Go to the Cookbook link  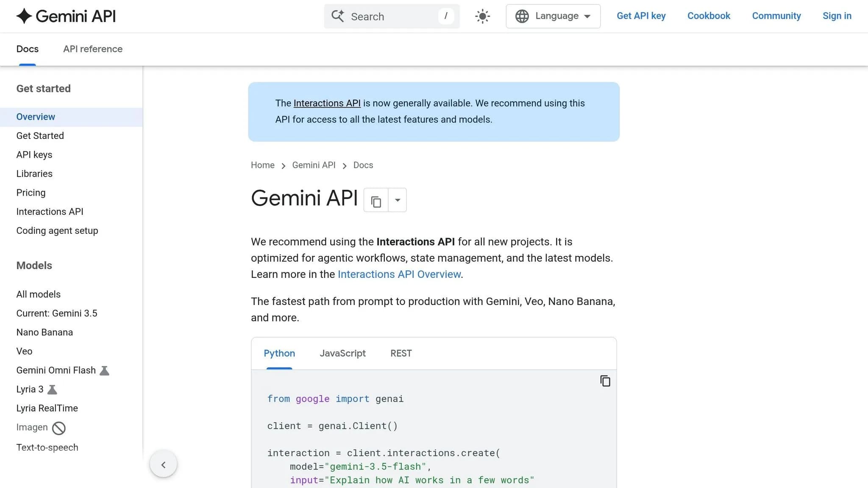pyautogui.click(x=709, y=16)
